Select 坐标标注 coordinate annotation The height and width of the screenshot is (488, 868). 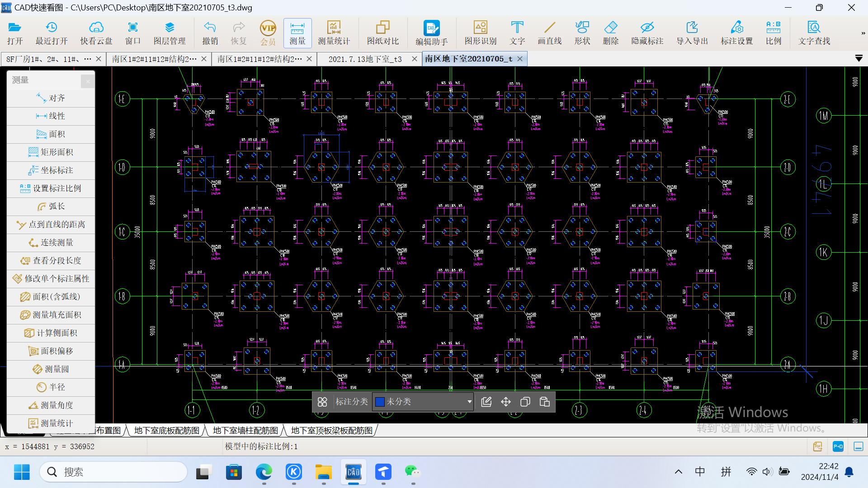pyautogui.click(x=51, y=170)
